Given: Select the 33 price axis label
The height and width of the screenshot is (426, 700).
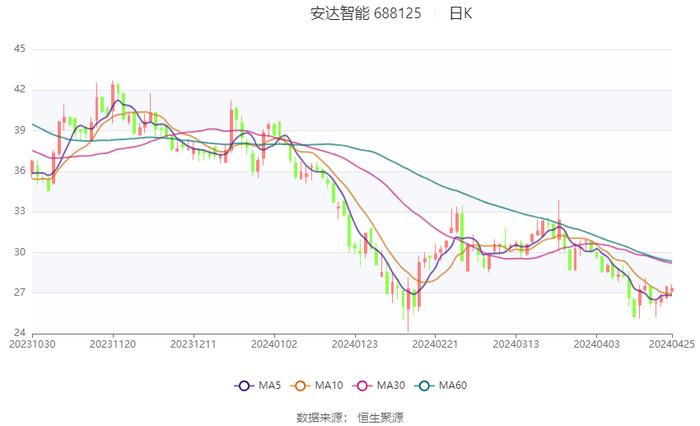Looking at the screenshot, I should [19, 211].
